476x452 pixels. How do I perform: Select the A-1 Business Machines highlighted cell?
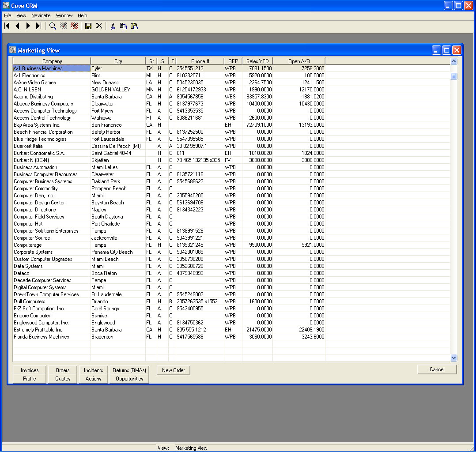point(52,68)
